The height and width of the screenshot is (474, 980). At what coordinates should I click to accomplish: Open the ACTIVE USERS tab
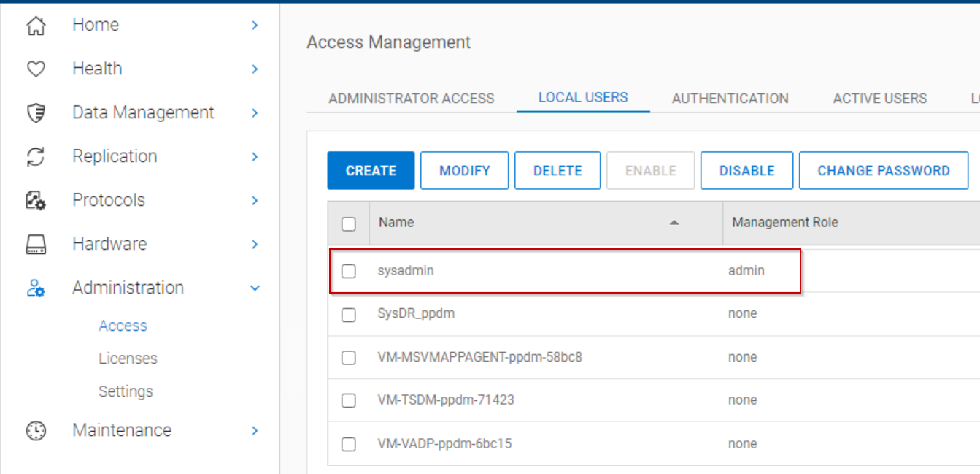click(879, 97)
